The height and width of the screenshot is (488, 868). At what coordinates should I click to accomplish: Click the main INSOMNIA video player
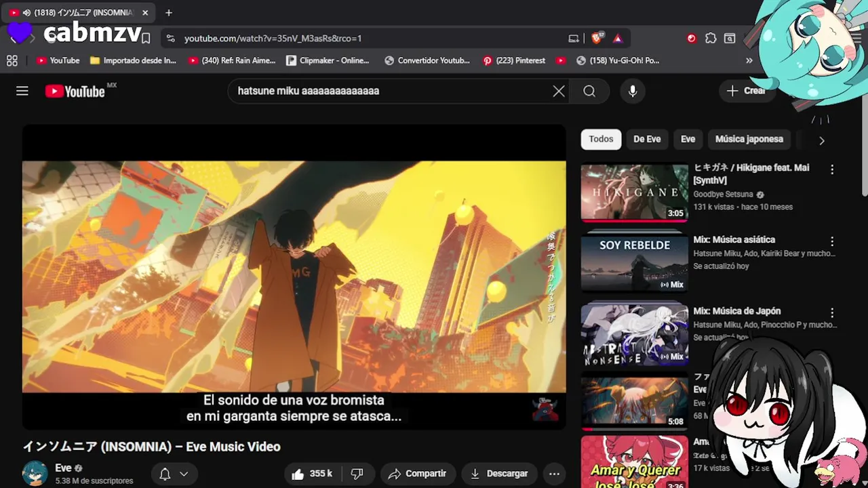tap(294, 277)
